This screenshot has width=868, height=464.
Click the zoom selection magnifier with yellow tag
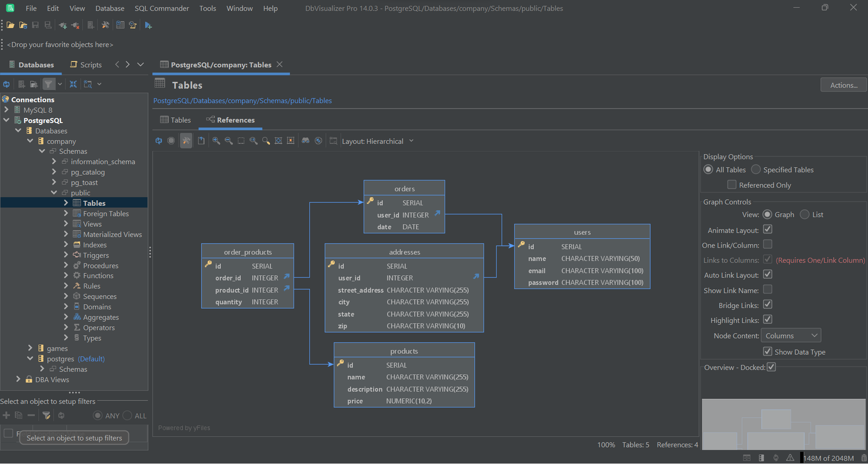266,141
